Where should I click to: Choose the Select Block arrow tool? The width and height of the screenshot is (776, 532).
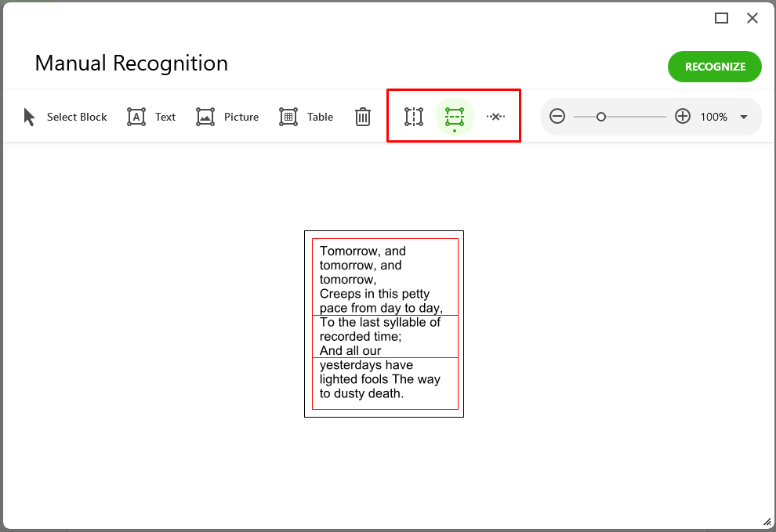[65, 117]
